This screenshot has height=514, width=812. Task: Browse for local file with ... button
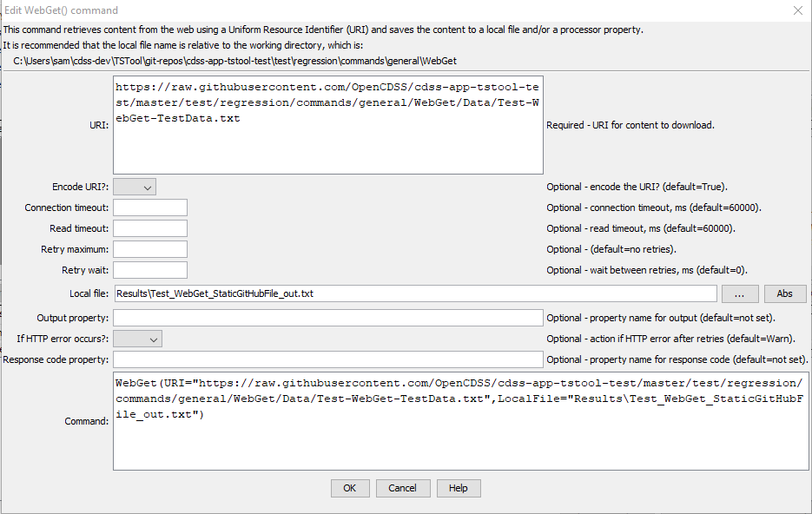pos(740,293)
